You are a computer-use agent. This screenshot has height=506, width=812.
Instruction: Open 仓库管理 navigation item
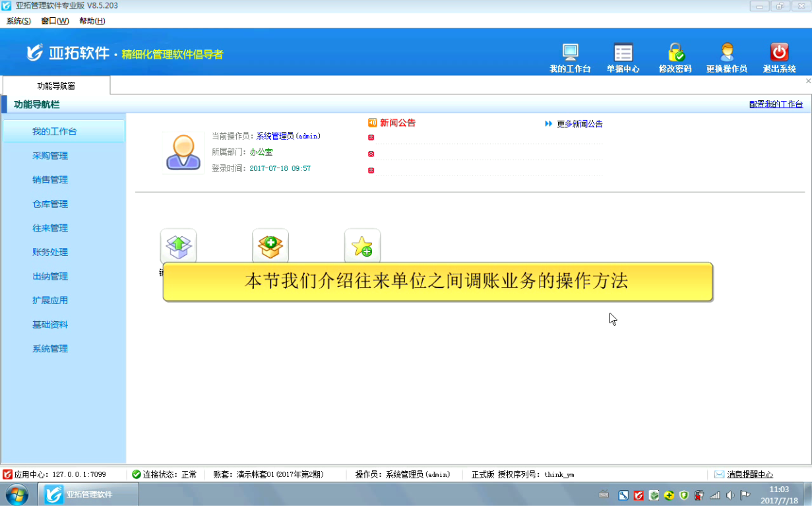pyautogui.click(x=50, y=204)
